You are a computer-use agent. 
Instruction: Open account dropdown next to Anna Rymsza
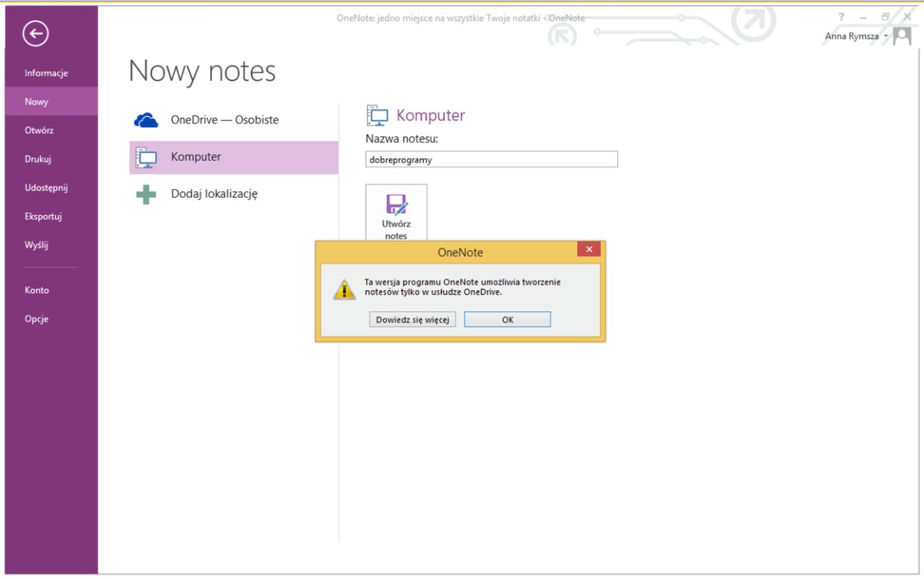(886, 36)
